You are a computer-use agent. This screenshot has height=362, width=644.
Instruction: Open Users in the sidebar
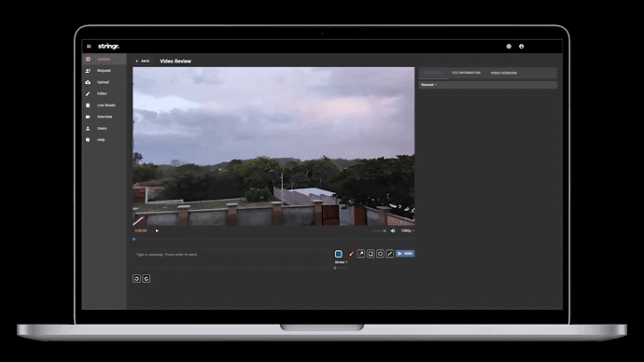(105, 128)
